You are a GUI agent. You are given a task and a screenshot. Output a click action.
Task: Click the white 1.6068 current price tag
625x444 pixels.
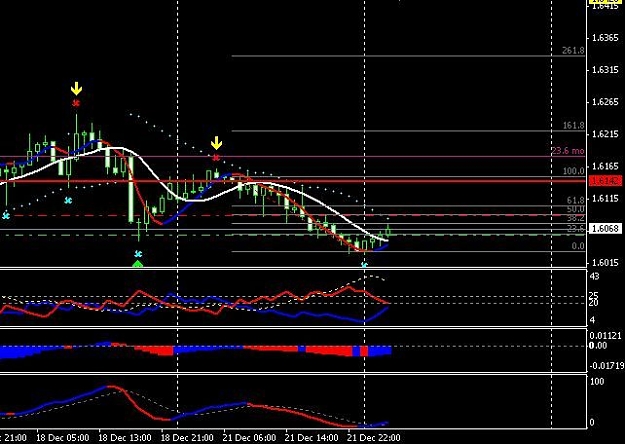point(605,228)
